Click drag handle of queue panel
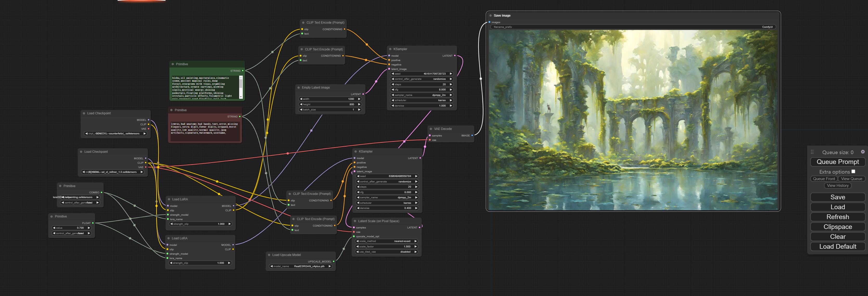The width and height of the screenshot is (868, 296). pyautogui.click(x=812, y=152)
